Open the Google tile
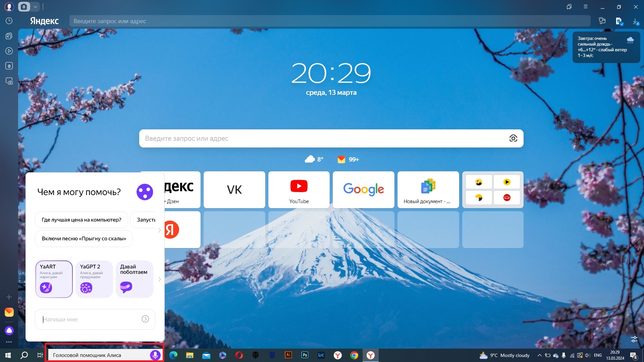Screen dimensions: 644x362 (x=364, y=190)
